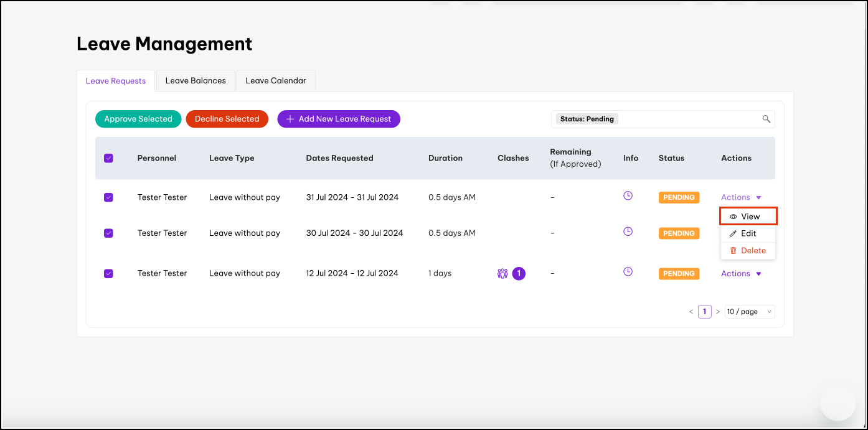Click the search magnifier icon in filter box
The width and height of the screenshot is (868, 430).
[767, 119]
